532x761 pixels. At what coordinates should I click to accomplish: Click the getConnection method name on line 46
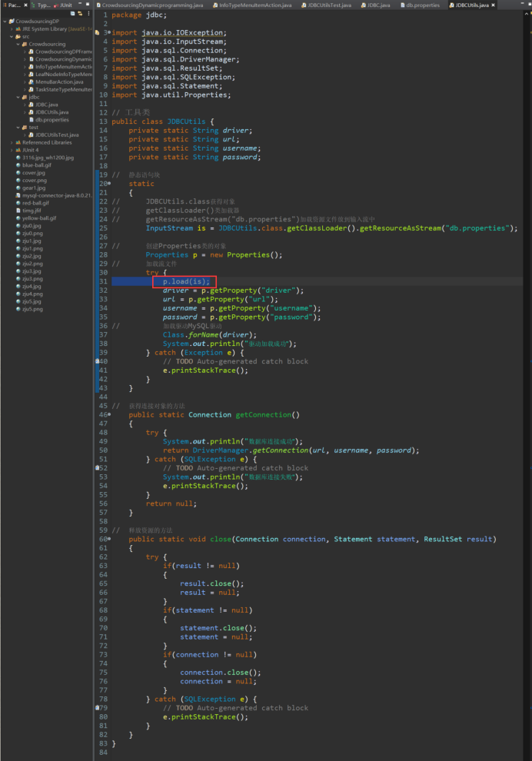(264, 415)
